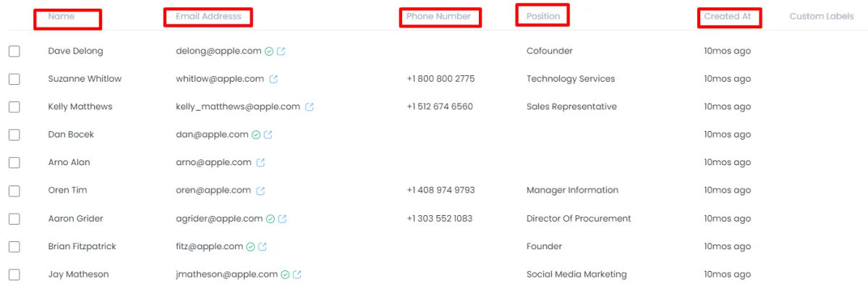Click the Email Address column header

coord(208,17)
